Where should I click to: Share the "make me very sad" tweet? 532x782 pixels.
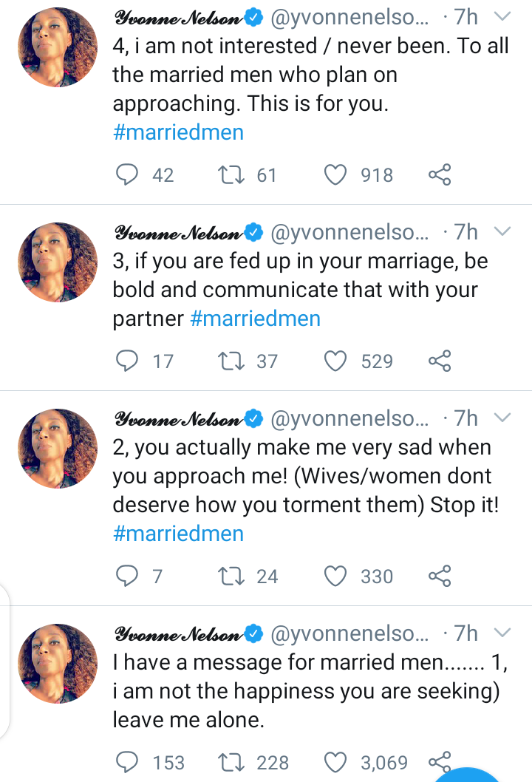point(440,577)
